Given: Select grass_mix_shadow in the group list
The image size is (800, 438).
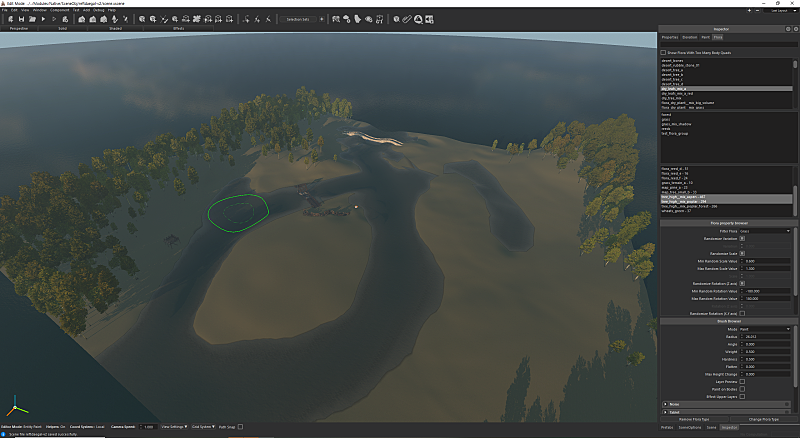Looking at the screenshot, I should pyautogui.click(x=677, y=124).
